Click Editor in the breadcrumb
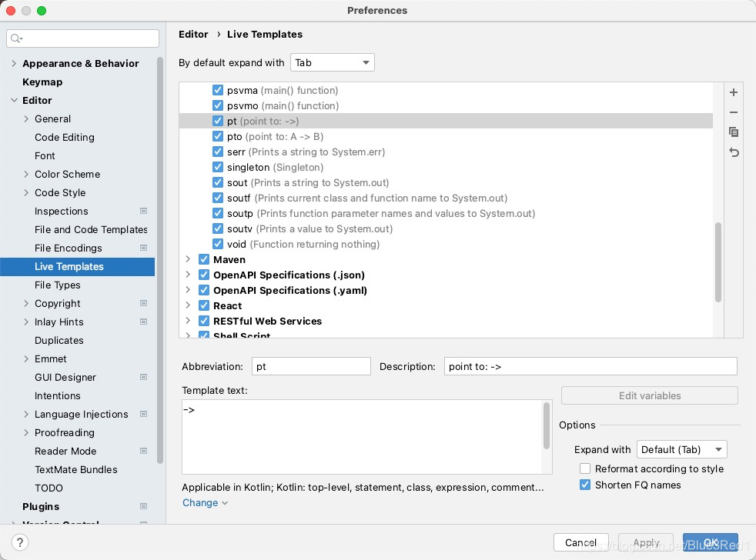756x560 pixels. pyautogui.click(x=193, y=34)
